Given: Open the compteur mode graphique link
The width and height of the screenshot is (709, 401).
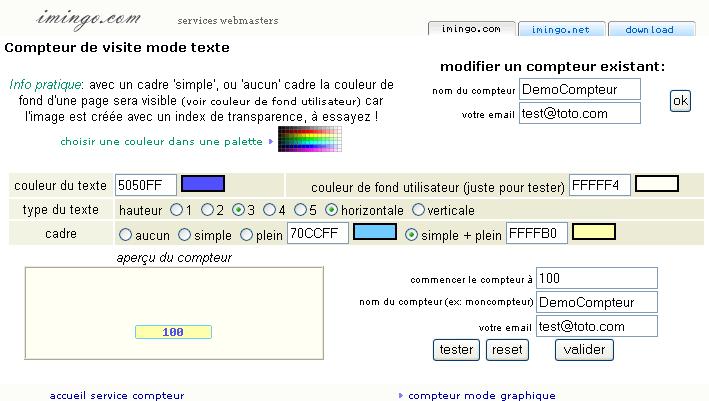Looking at the screenshot, I should (481, 395).
